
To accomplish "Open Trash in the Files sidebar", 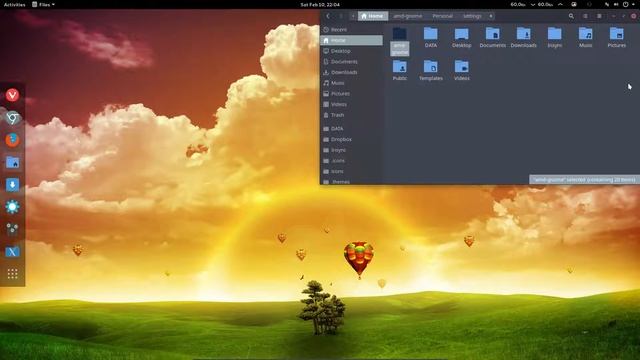I will tap(351, 115).
